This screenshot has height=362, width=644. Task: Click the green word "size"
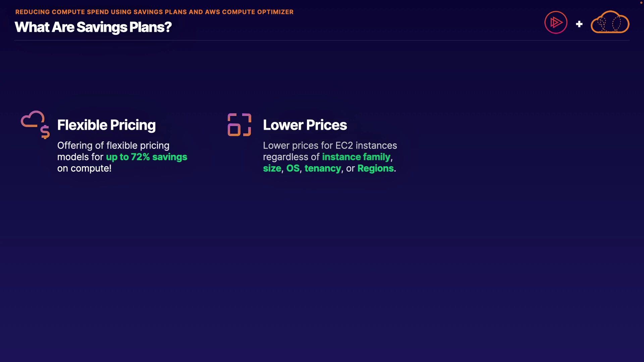(x=272, y=168)
